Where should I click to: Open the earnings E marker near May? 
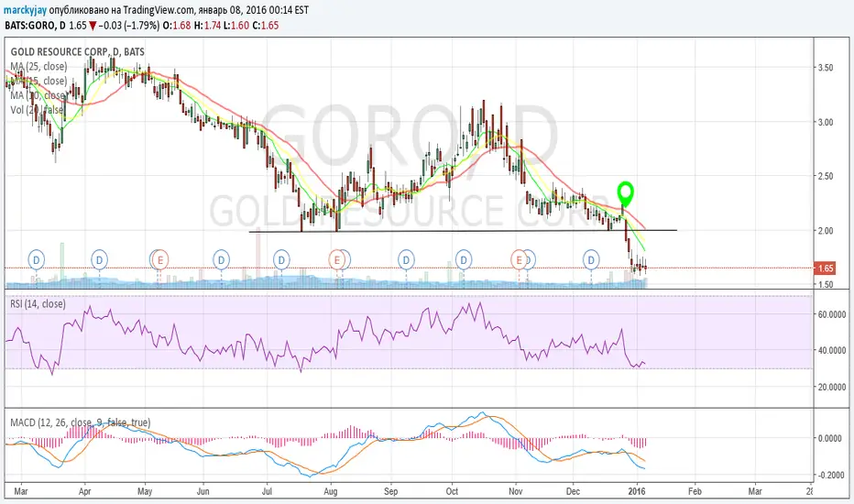coord(160,260)
